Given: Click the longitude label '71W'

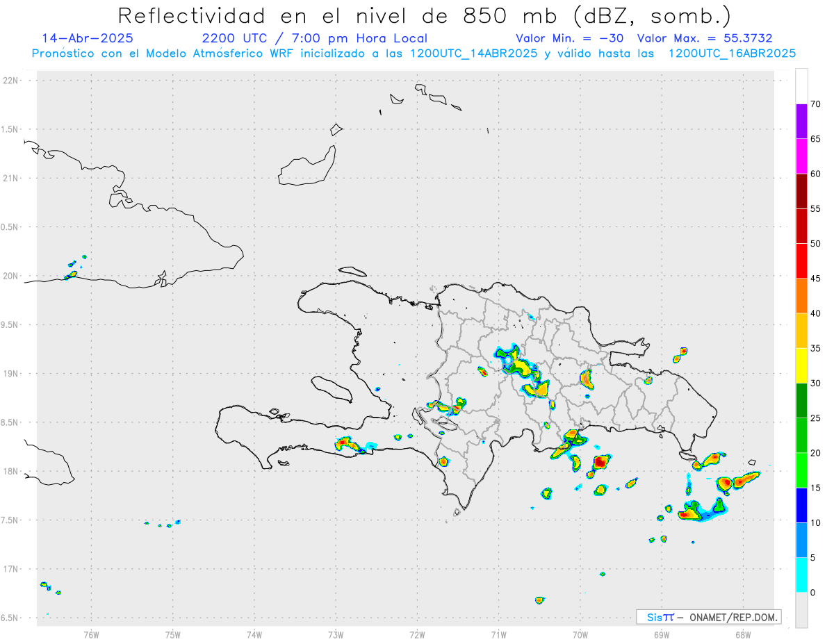Looking at the screenshot, I should [x=498, y=634].
